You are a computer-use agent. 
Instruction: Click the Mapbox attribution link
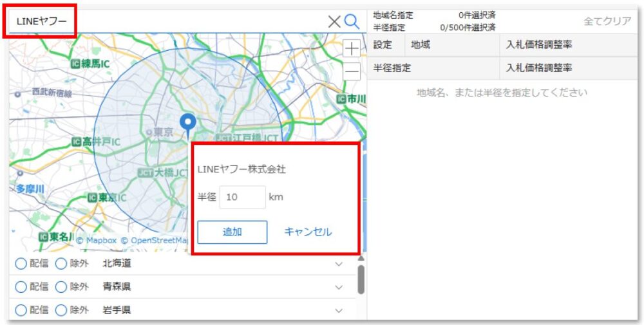click(97, 241)
